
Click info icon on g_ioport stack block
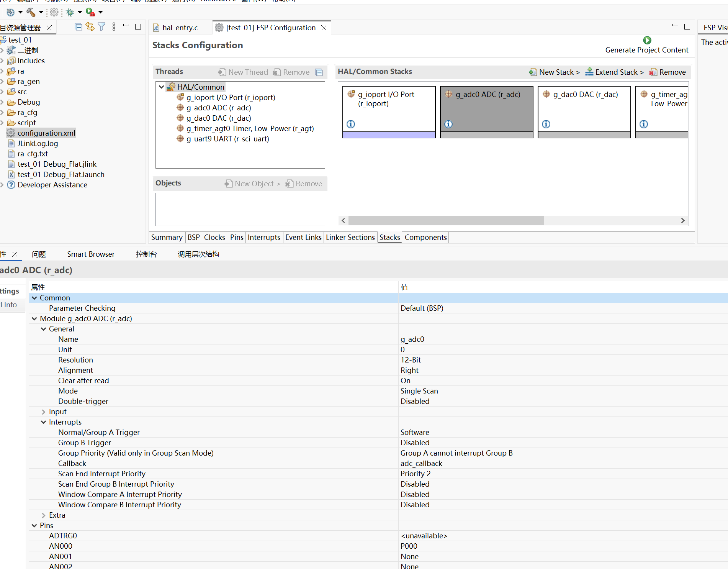click(x=351, y=124)
